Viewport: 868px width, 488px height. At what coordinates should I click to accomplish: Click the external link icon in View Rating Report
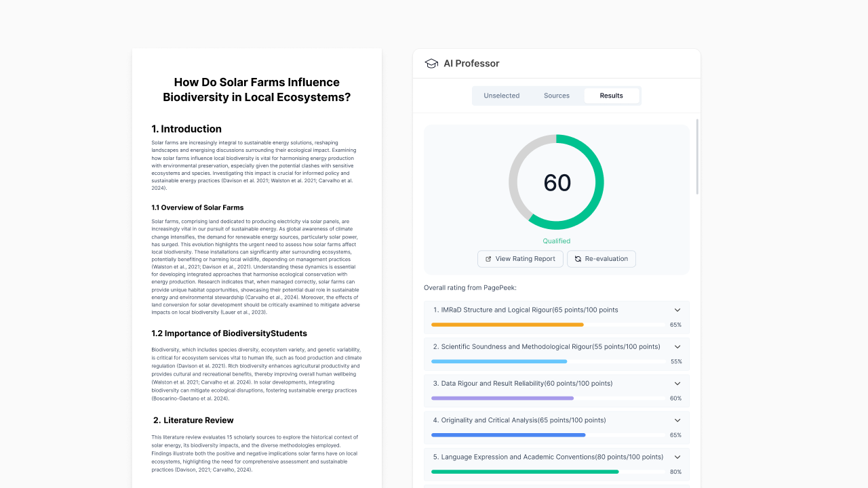(488, 259)
